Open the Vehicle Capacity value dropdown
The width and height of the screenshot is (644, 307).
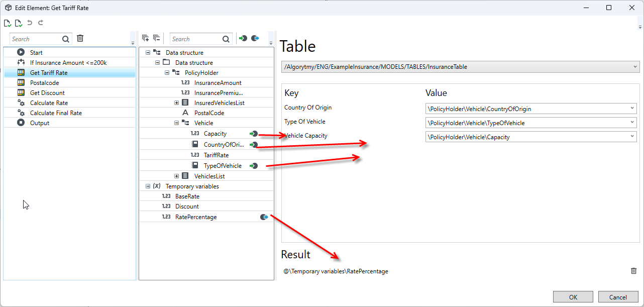click(x=531, y=137)
